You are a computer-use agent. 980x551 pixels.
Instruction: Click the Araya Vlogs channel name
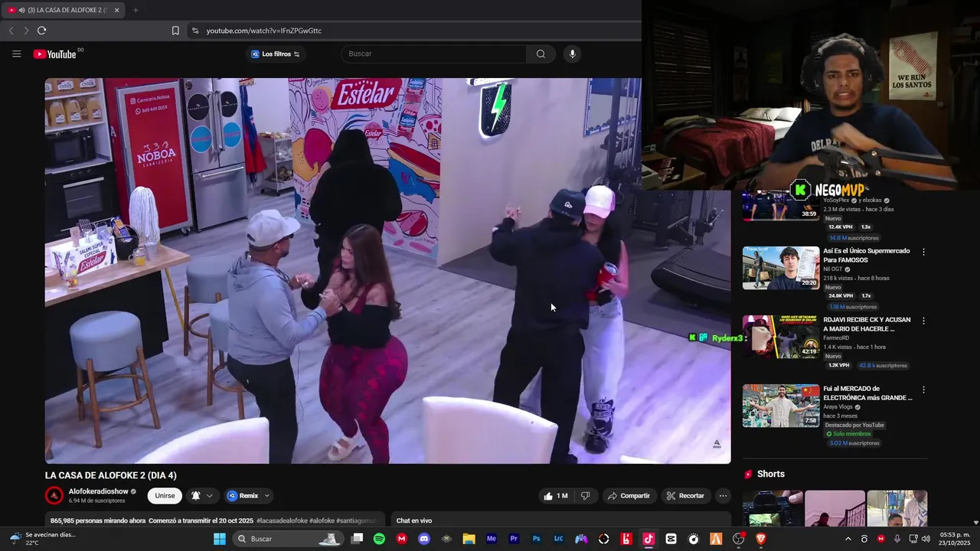pos(838,407)
